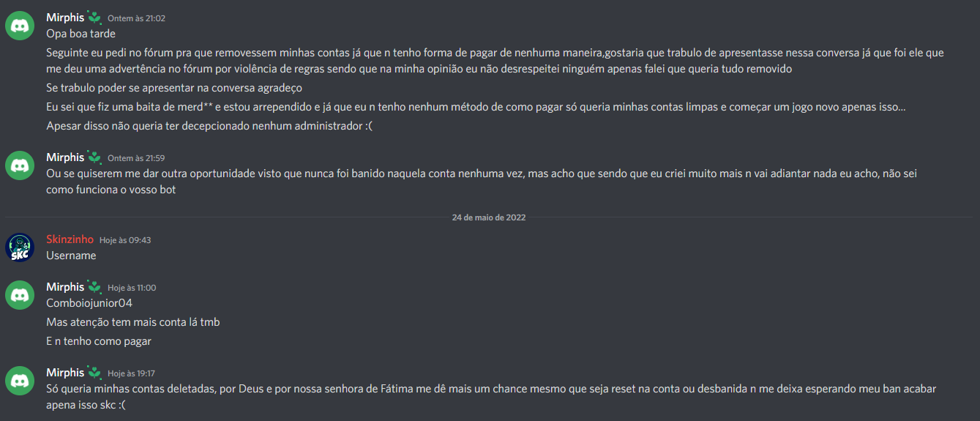Click leaf role icon next to Ontem 21:59

click(x=94, y=157)
